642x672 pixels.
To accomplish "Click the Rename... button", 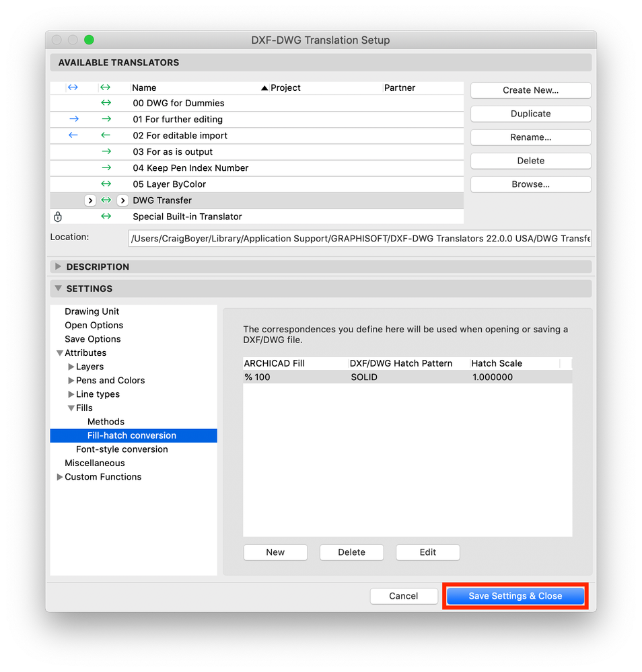I will (530, 138).
